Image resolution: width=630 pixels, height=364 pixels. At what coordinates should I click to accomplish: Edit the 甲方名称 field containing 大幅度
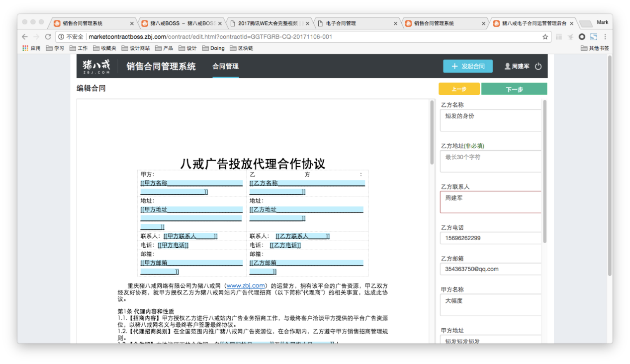pyautogui.click(x=491, y=305)
